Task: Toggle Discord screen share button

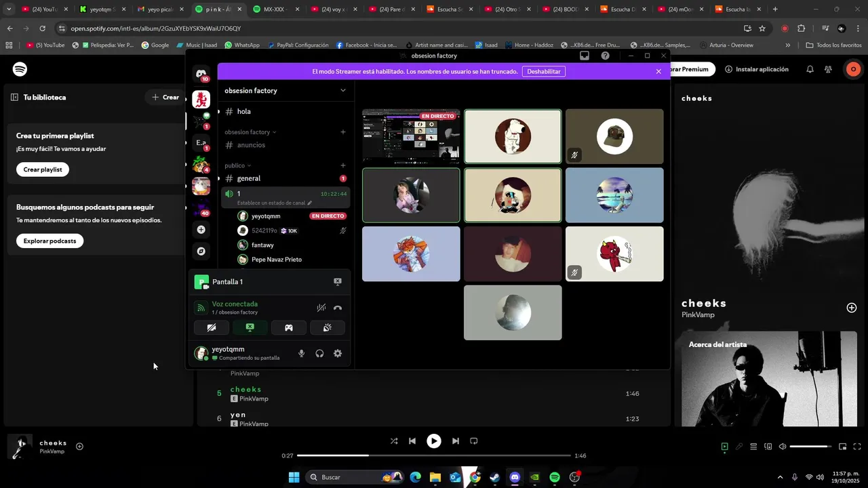Action: (250, 328)
